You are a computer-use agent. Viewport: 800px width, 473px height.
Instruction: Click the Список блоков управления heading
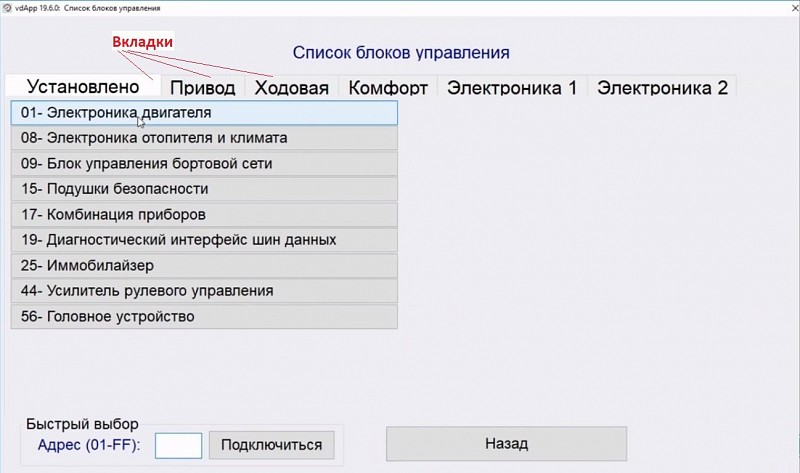(x=401, y=52)
